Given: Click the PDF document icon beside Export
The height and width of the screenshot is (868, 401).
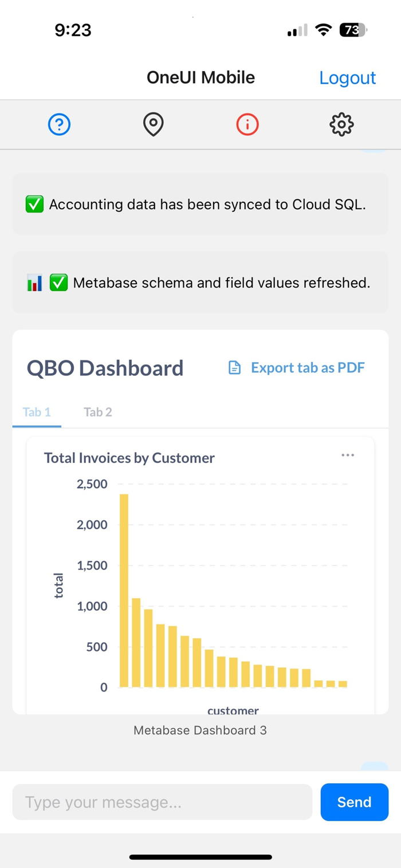Looking at the screenshot, I should [x=235, y=368].
